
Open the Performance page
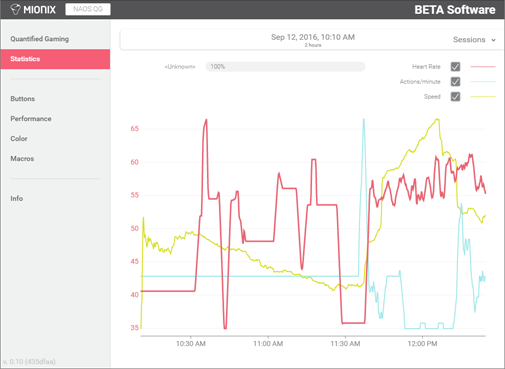[x=31, y=119]
